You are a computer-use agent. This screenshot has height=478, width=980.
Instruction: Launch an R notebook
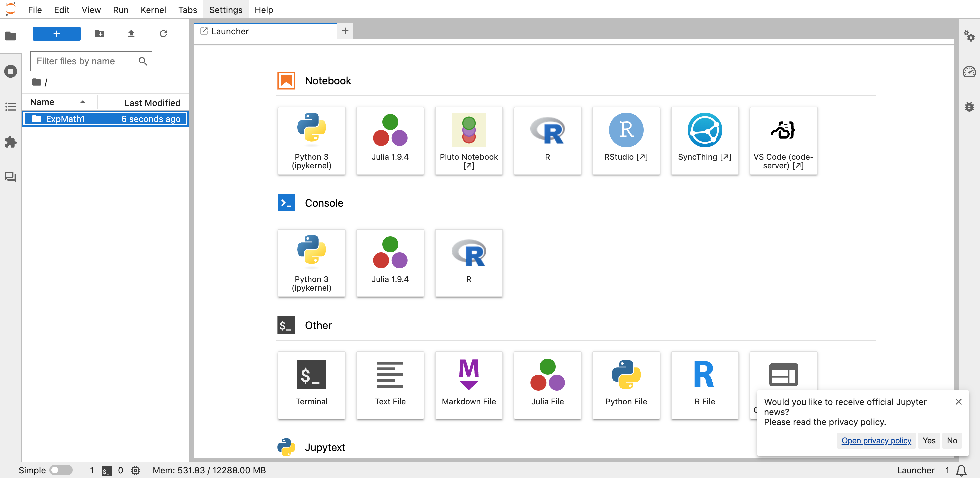pos(547,141)
